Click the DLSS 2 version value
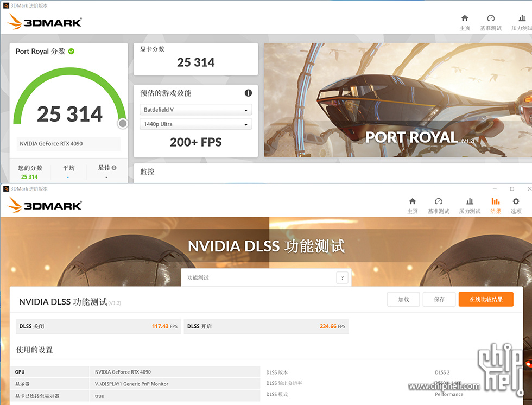 [x=442, y=372]
